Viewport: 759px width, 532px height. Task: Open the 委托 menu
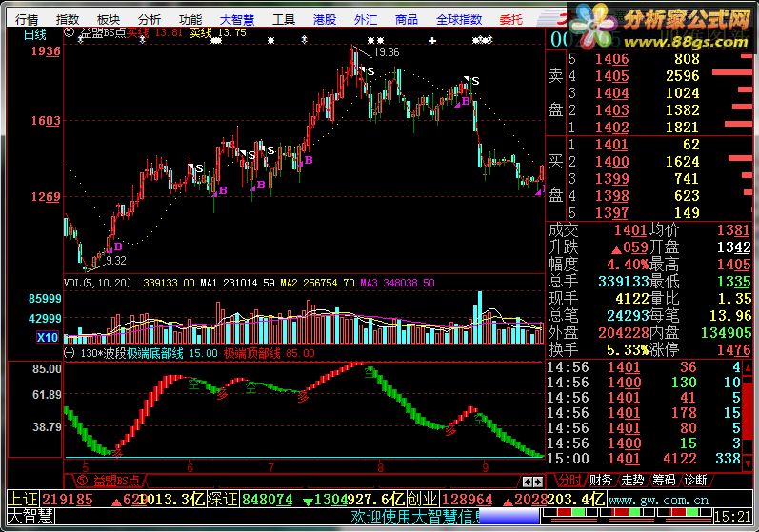click(x=511, y=19)
